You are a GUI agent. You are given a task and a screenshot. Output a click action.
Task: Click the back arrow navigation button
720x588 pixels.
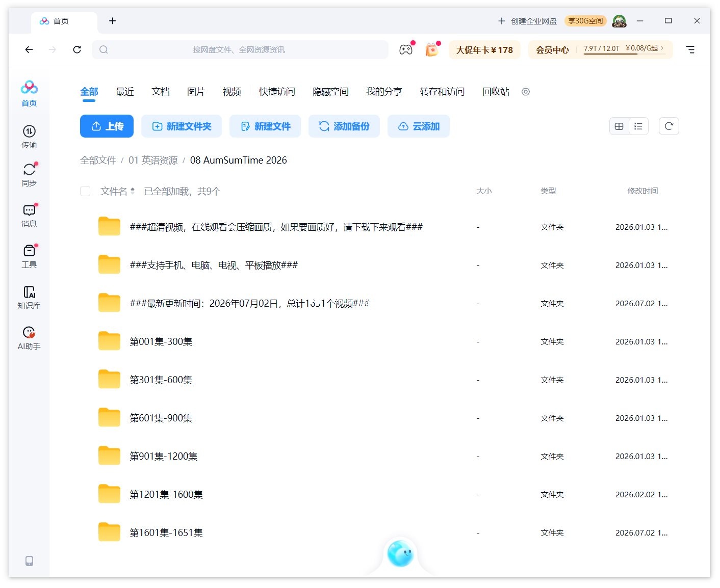click(29, 49)
